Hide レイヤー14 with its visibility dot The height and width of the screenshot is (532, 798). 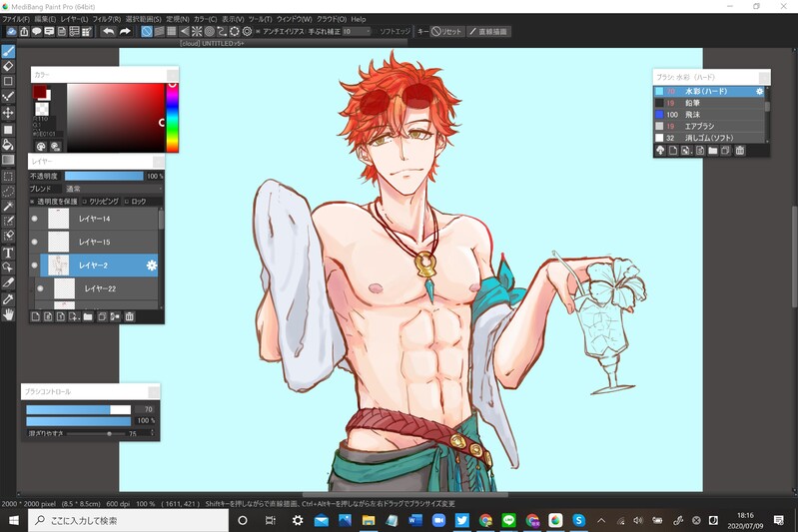pos(35,219)
